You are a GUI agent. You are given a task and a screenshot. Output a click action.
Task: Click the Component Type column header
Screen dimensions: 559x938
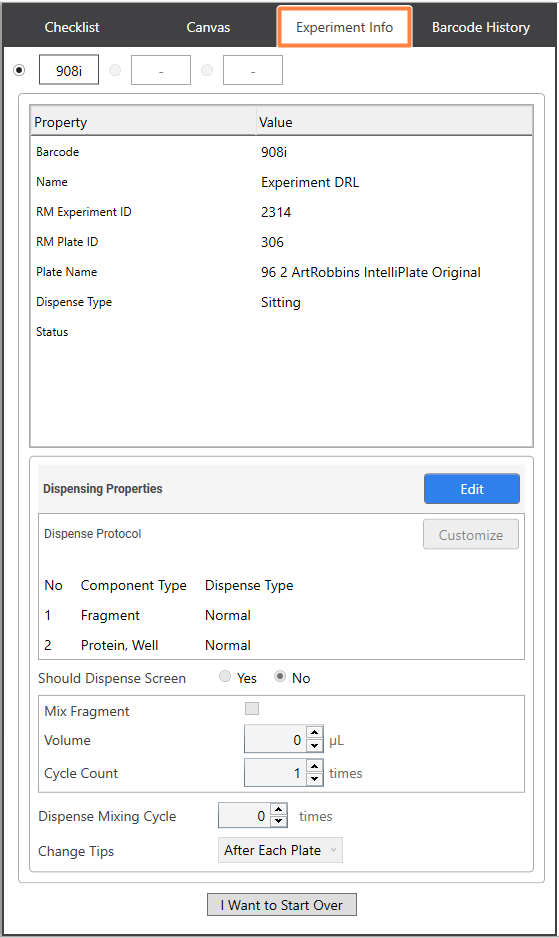pyautogui.click(x=133, y=585)
